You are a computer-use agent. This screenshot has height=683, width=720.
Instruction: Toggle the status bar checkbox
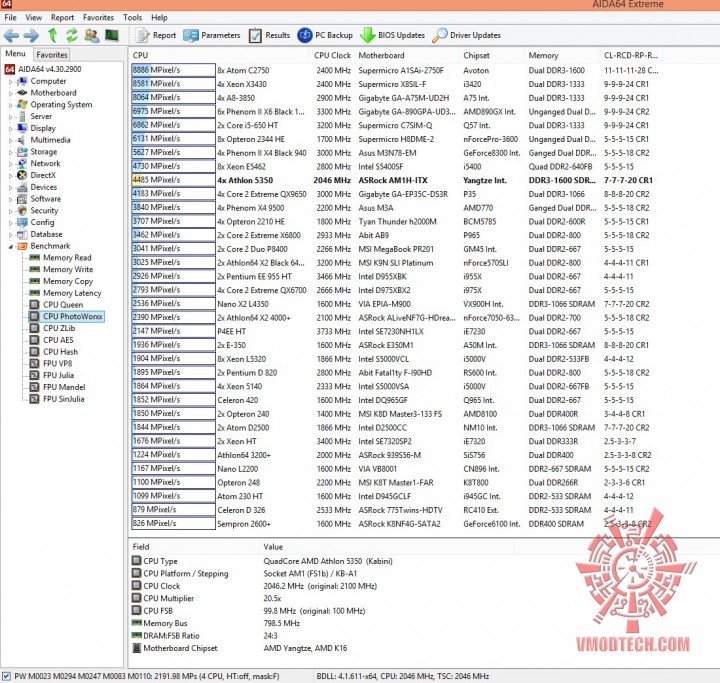point(6,677)
